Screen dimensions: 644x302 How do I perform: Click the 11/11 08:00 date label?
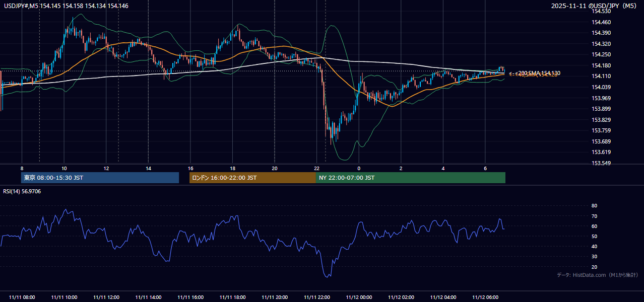pos(22,297)
